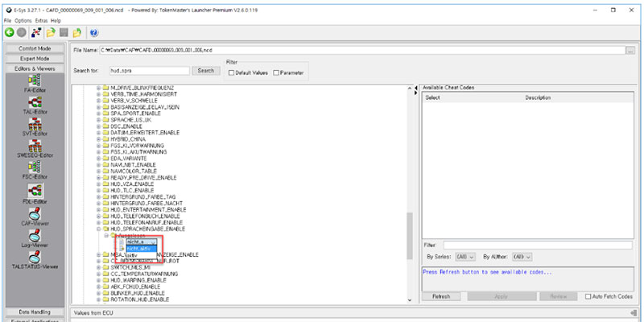Click the connection network toolbar icon
Screen dimensions: 644x322
pos(36,32)
